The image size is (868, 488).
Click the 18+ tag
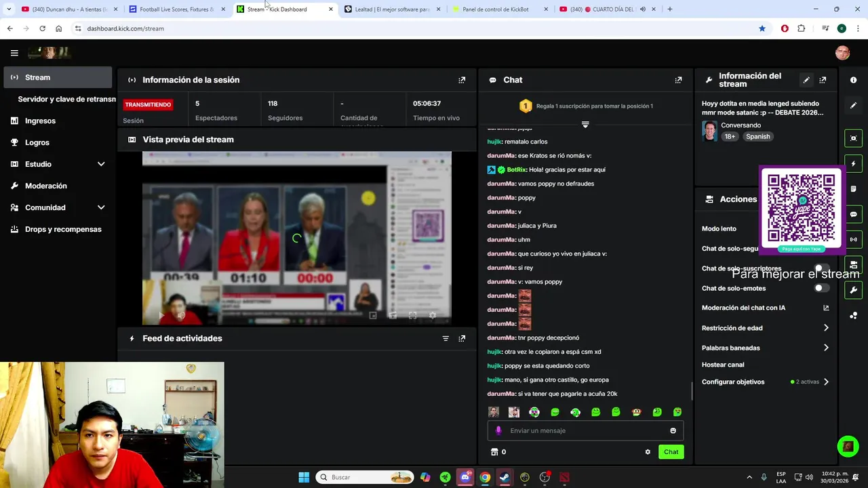(730, 136)
